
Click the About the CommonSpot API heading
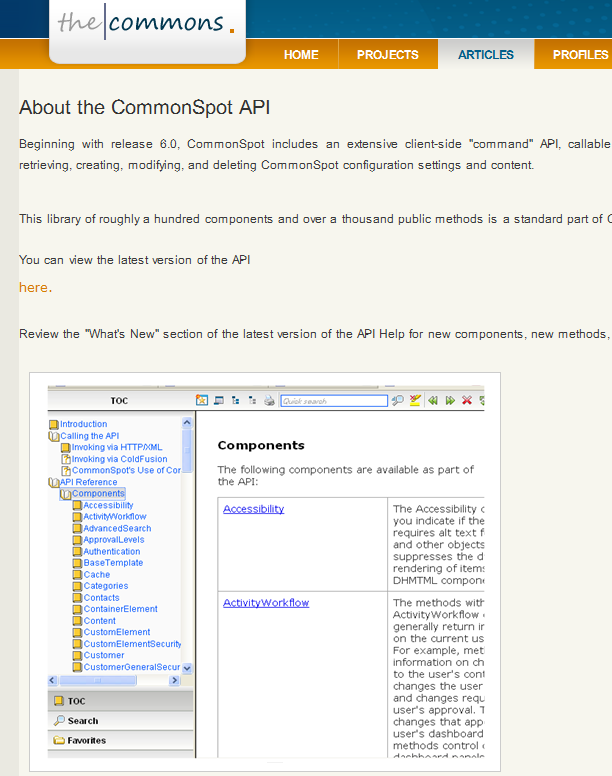pos(144,107)
